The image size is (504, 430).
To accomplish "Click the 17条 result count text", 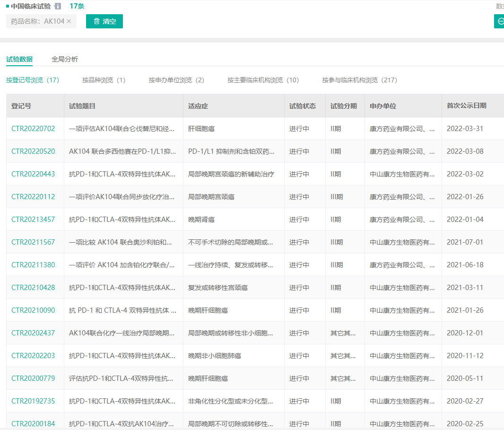I will (x=77, y=7).
